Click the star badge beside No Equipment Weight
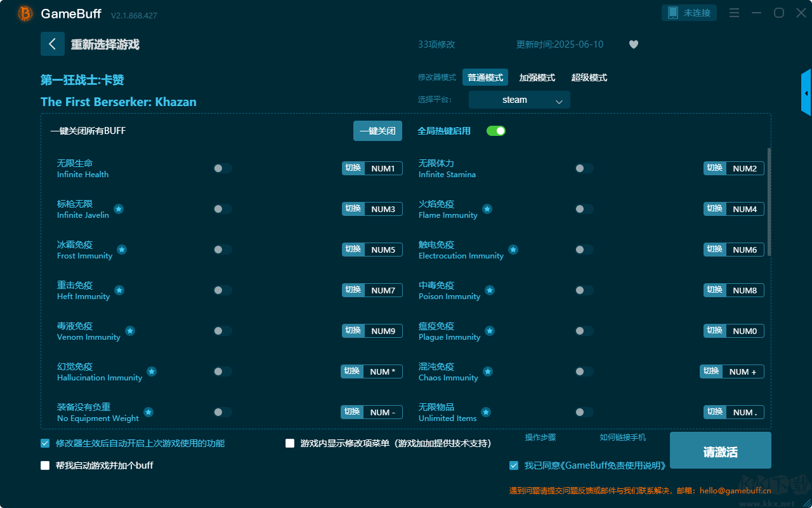 (148, 412)
